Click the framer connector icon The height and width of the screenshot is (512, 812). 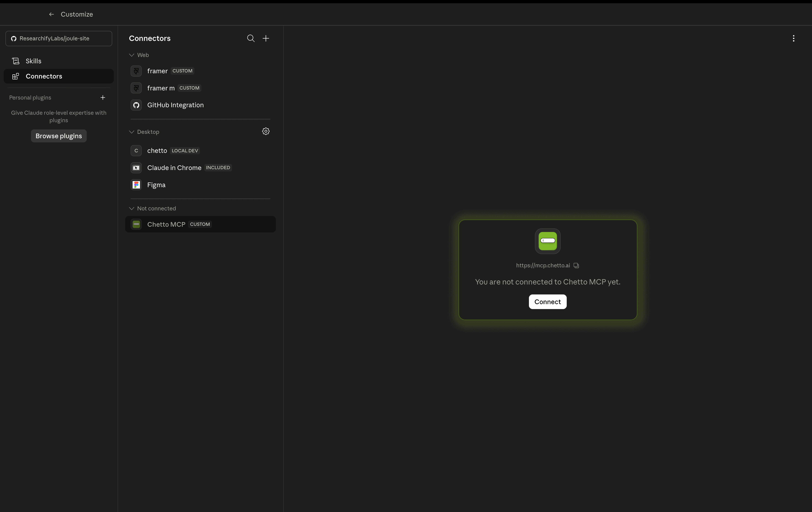point(136,71)
